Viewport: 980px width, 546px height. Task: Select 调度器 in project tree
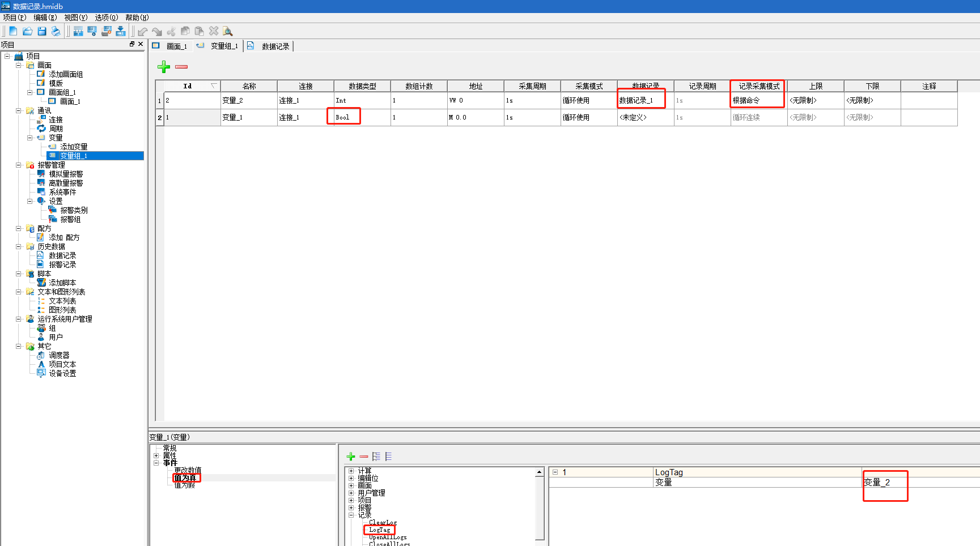[59, 355]
